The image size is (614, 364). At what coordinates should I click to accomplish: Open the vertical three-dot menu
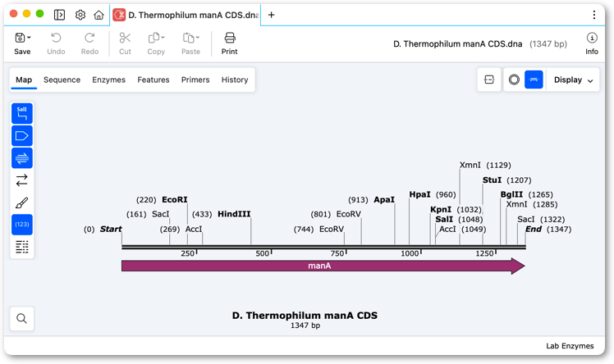click(x=594, y=15)
